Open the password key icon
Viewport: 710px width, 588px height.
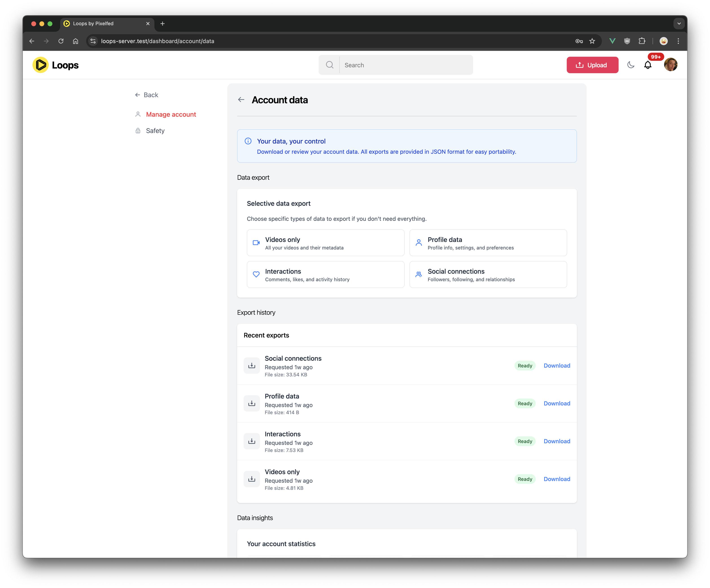(579, 41)
